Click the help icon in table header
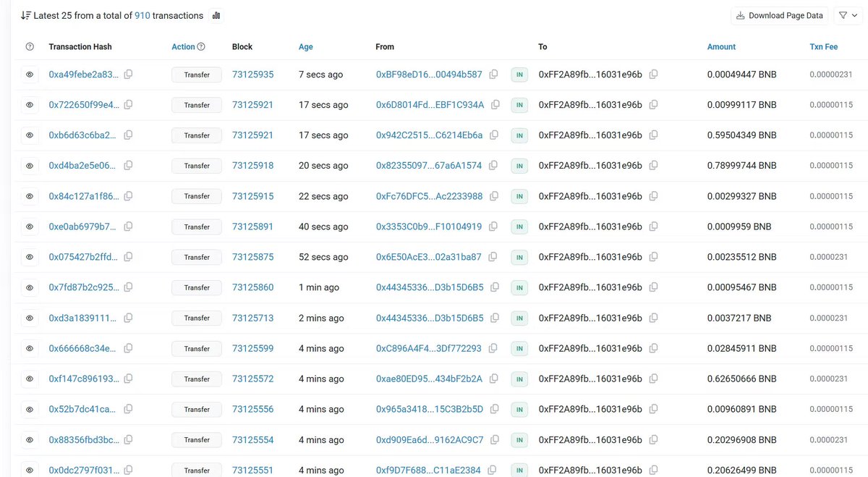Image resolution: width=868 pixels, height=477 pixels. tap(30, 46)
